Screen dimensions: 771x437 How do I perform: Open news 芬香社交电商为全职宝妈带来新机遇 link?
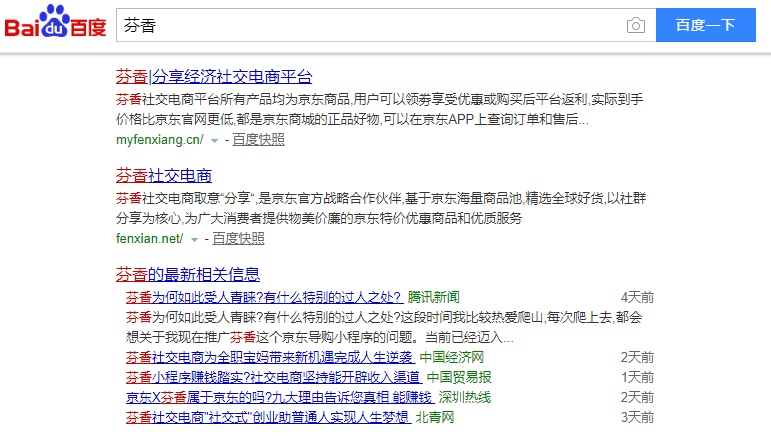[x=270, y=357]
